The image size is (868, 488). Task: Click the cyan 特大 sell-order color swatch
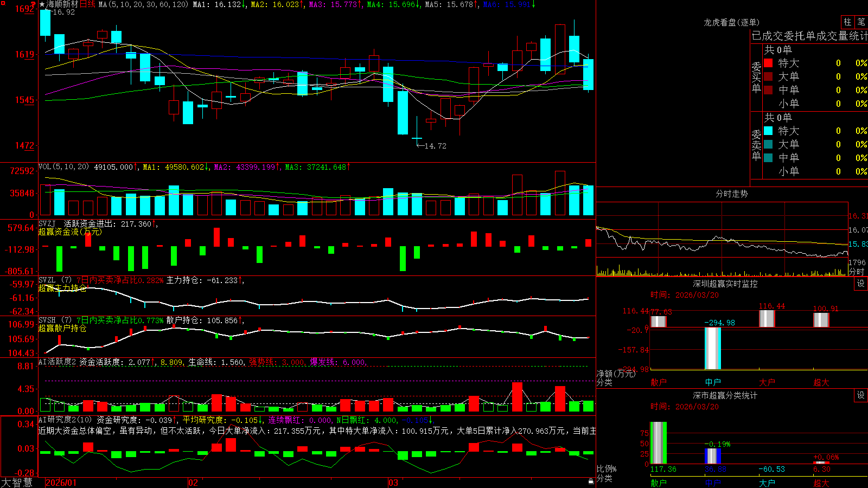[x=768, y=131]
